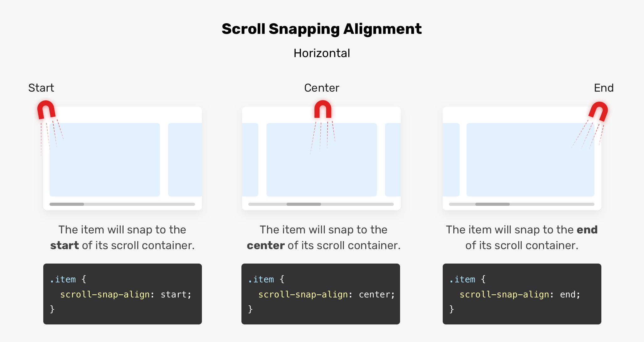
Task: Click the "End" label above the third panel
Action: [x=604, y=88]
